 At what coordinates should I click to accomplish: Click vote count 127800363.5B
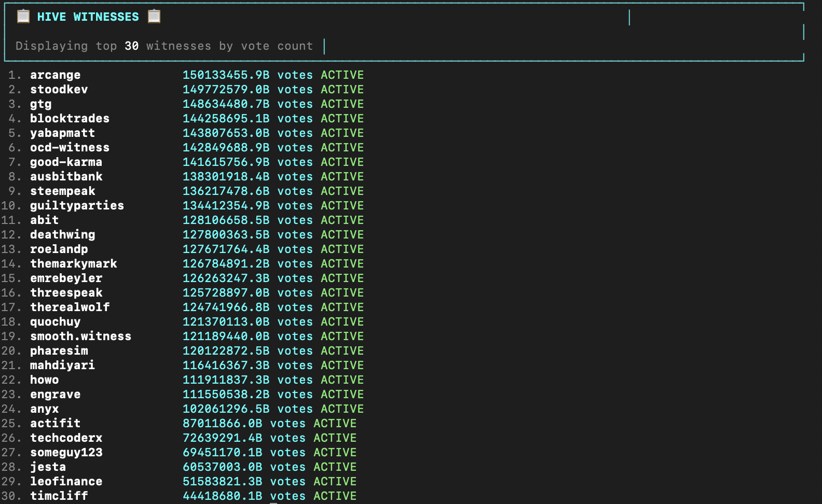tap(226, 235)
